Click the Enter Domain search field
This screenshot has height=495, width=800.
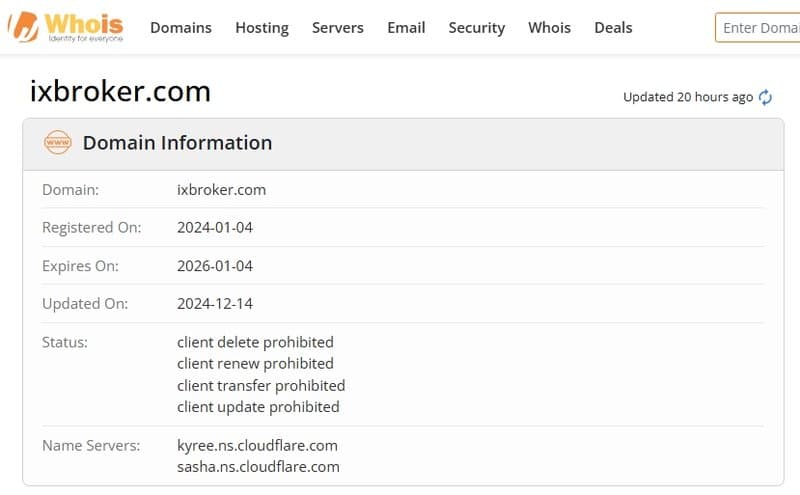coord(758,28)
